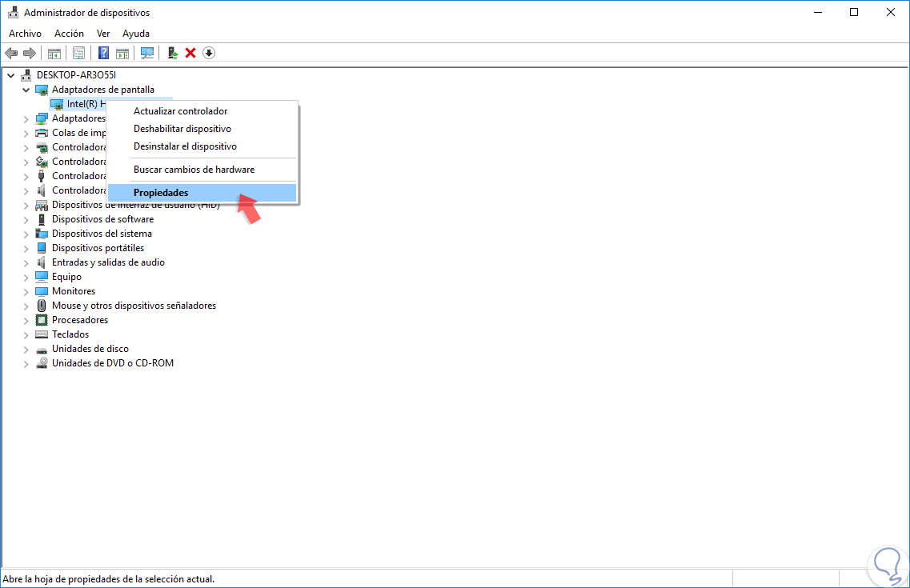This screenshot has width=910, height=588.
Task: Expand the Teclados branch
Action: coord(26,335)
